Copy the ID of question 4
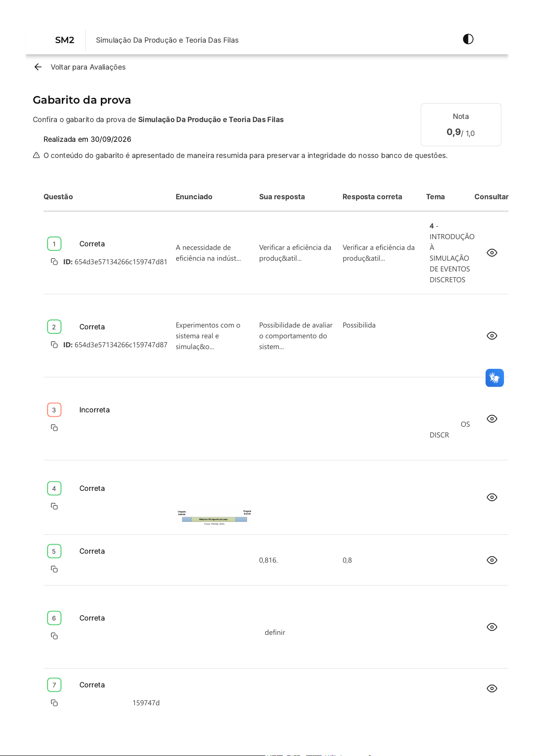The image size is (534, 756). pyautogui.click(x=54, y=506)
